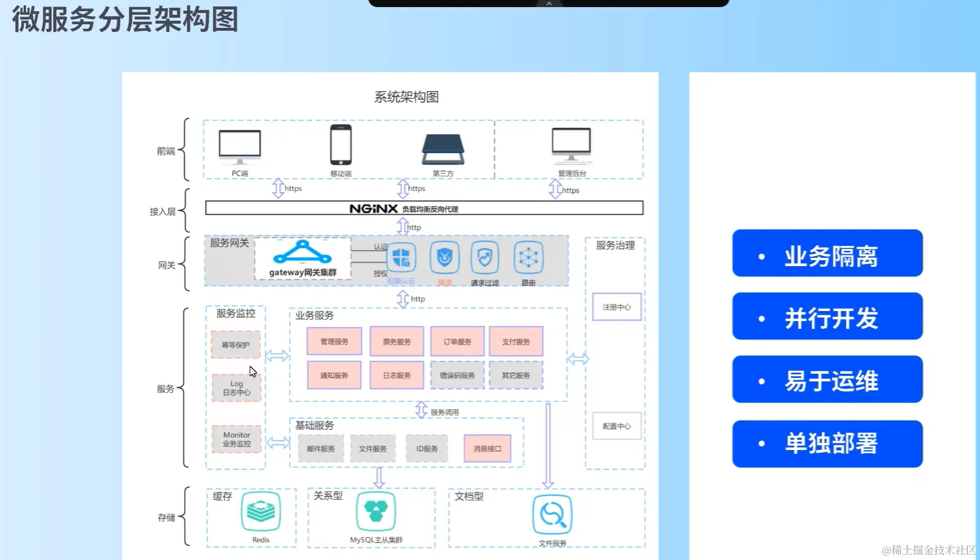The height and width of the screenshot is (560, 980).
Task: Select the ID服务 box
Action: 427,449
